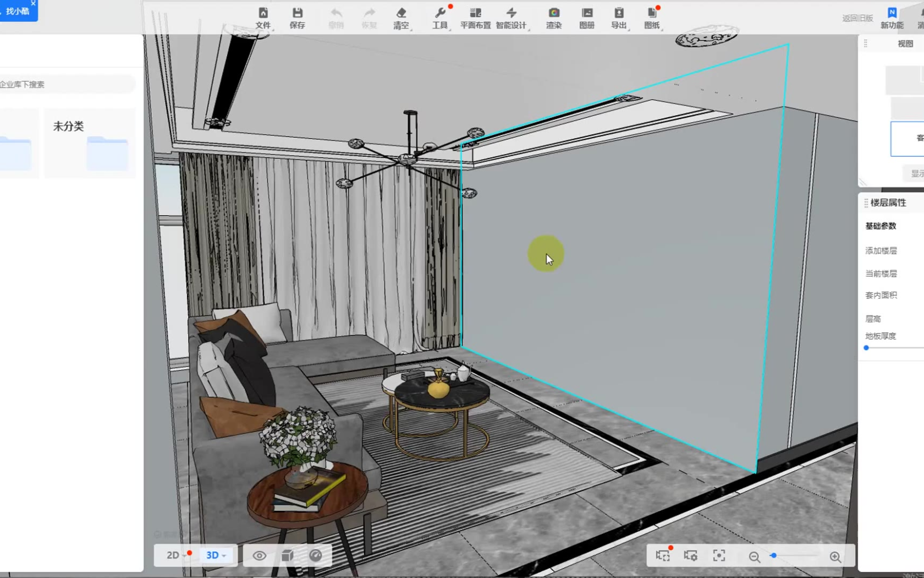Expand the 3D view dropdown arrow
This screenshot has height=578, width=924.
[x=224, y=556]
